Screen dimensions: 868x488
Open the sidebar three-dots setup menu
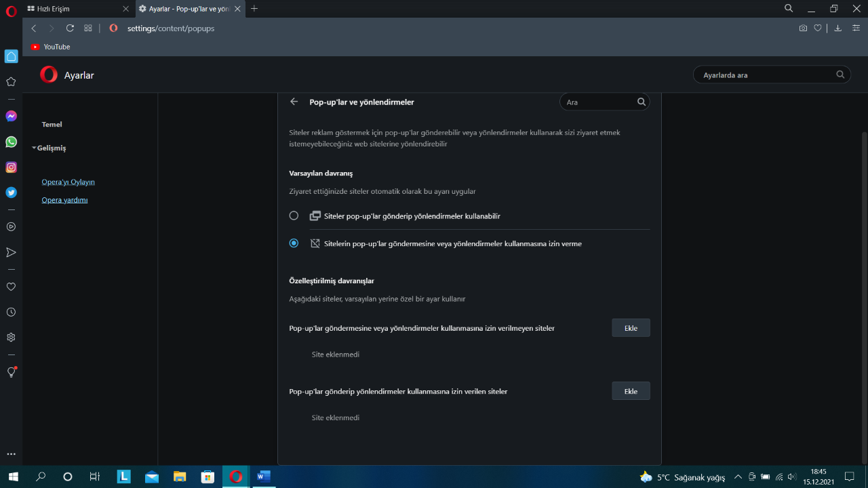[x=11, y=454]
